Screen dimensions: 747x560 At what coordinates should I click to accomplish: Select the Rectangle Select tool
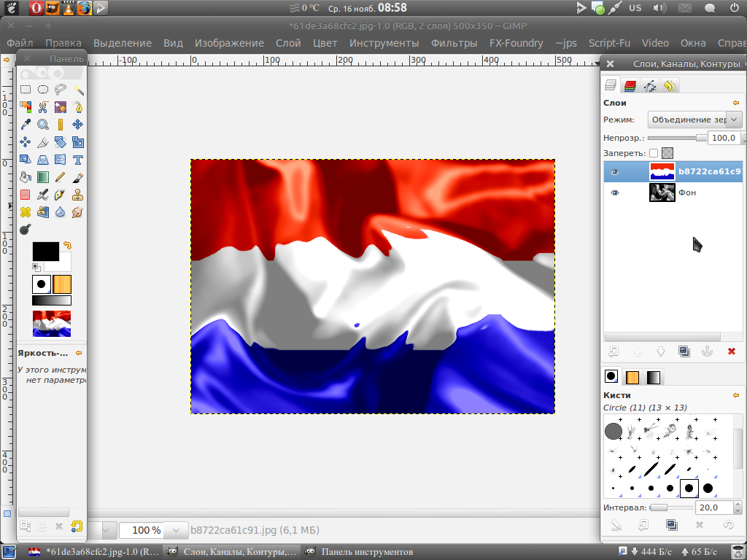26,90
